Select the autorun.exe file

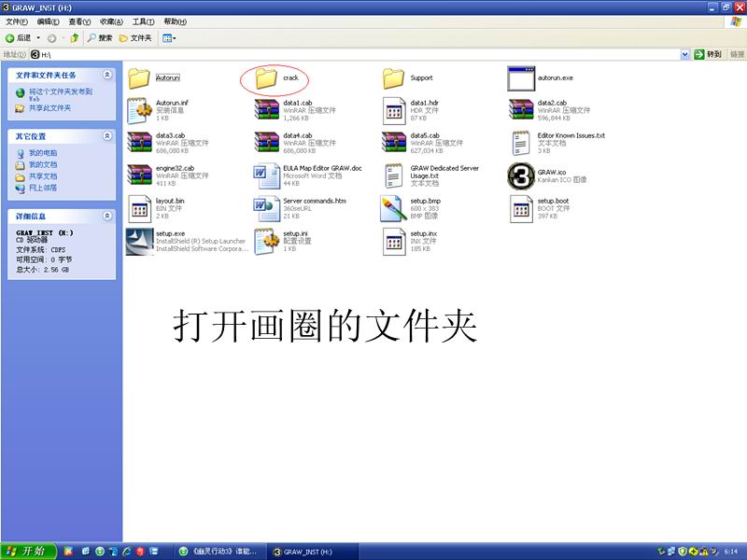pyautogui.click(x=541, y=78)
